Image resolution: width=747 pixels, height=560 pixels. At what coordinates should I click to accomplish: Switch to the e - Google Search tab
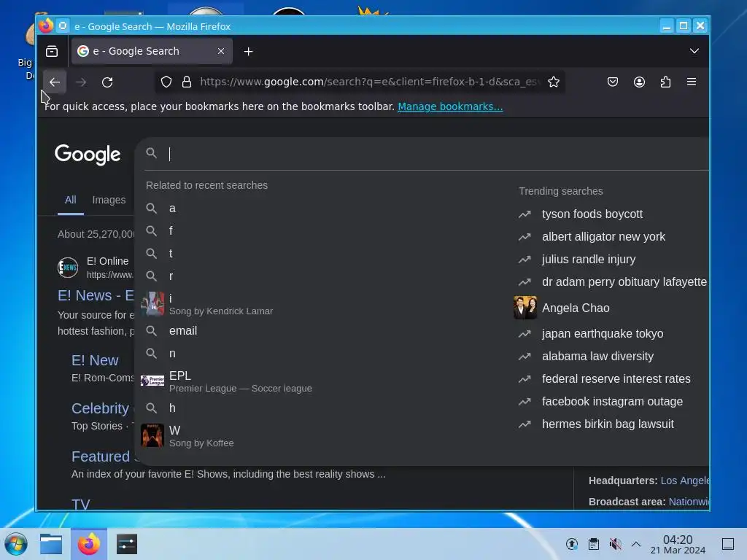click(152, 51)
